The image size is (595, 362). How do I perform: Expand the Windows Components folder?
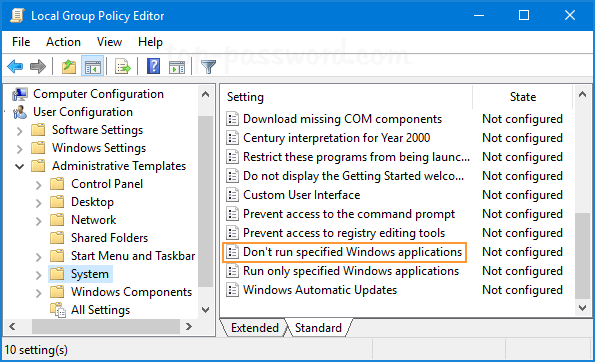[38, 293]
